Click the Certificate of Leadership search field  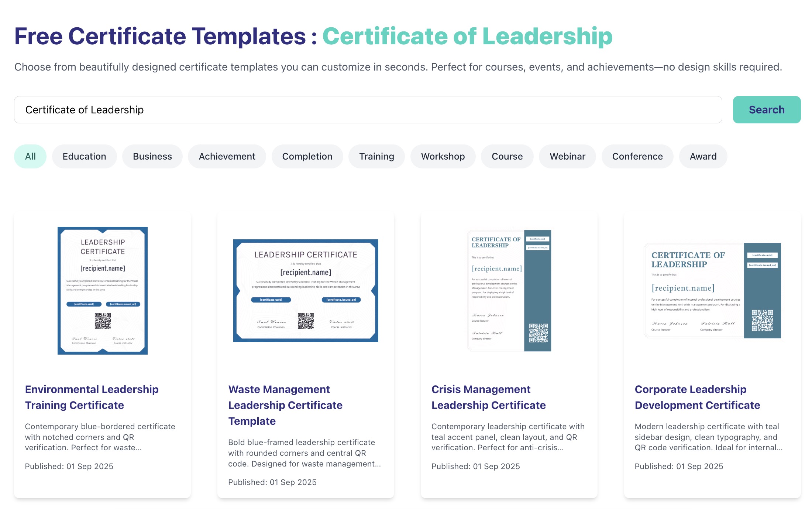(x=368, y=110)
